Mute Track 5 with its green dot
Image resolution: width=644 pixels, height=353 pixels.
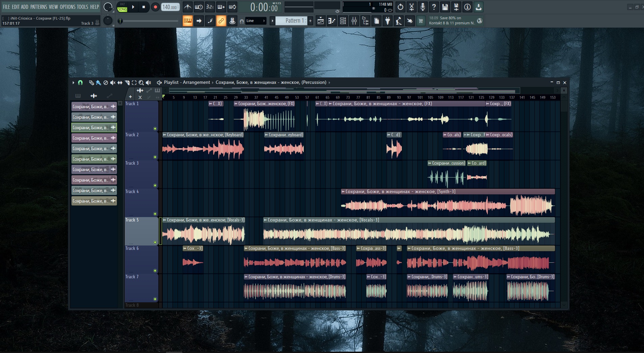click(155, 242)
